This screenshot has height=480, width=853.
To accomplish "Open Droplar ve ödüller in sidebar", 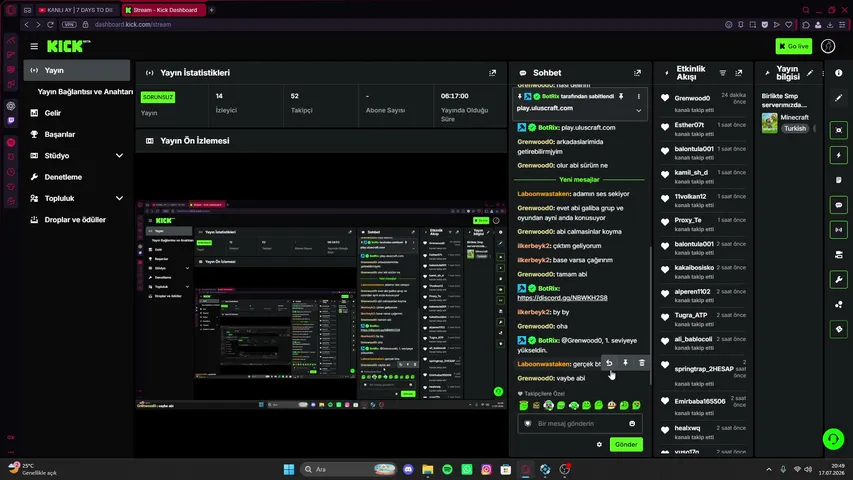I will [x=75, y=220].
